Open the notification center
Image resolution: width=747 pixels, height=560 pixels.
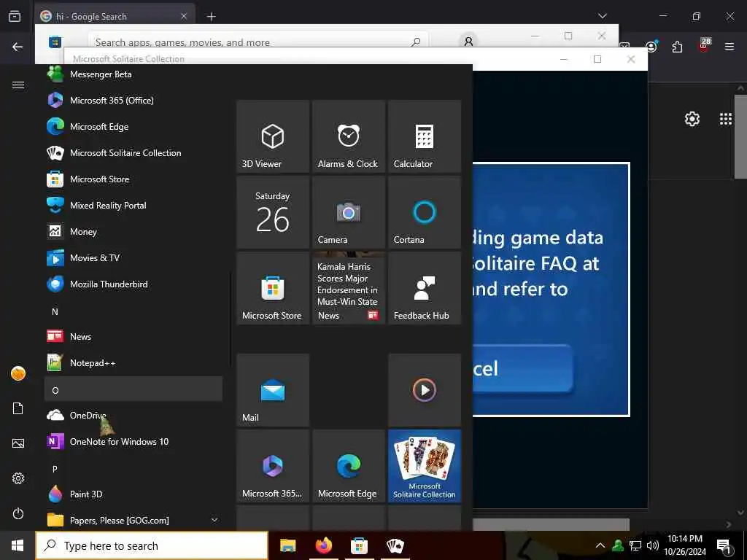724,545
